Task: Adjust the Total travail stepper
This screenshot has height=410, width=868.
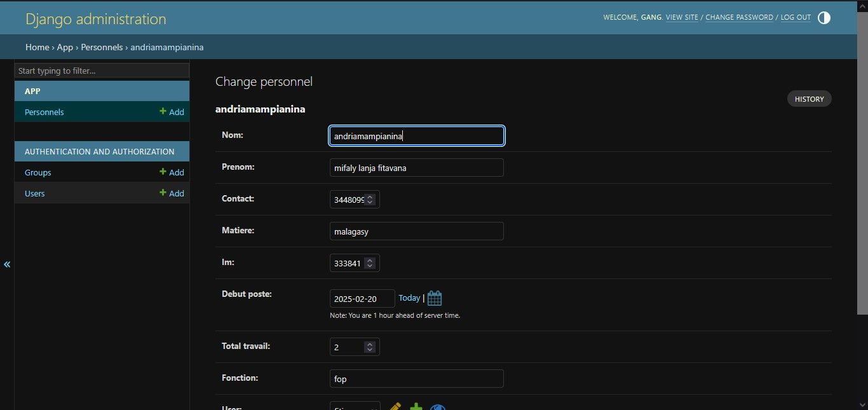Action: (370, 347)
